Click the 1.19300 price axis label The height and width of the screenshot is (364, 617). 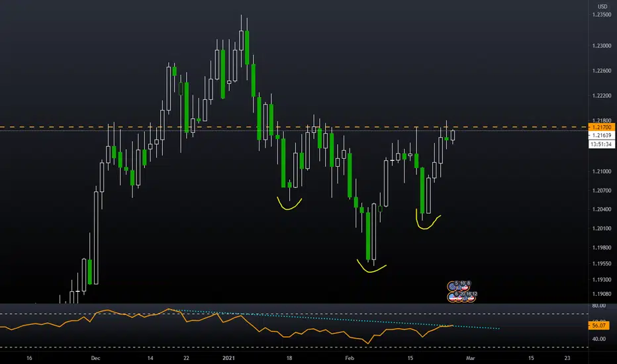(601, 280)
